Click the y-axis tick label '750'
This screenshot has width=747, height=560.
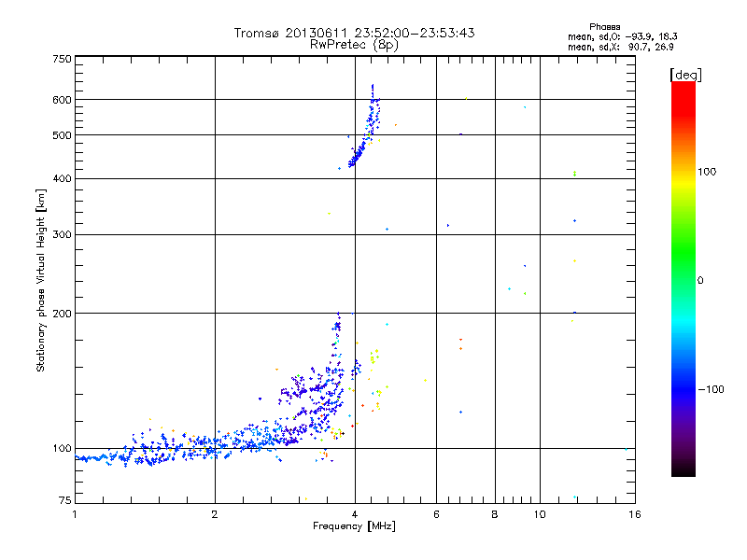coord(62,59)
